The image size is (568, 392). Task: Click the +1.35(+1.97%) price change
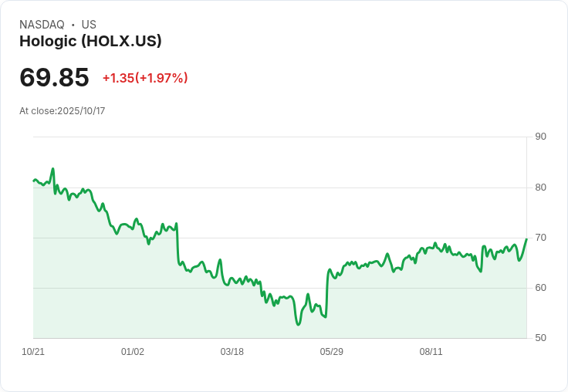[145, 78]
